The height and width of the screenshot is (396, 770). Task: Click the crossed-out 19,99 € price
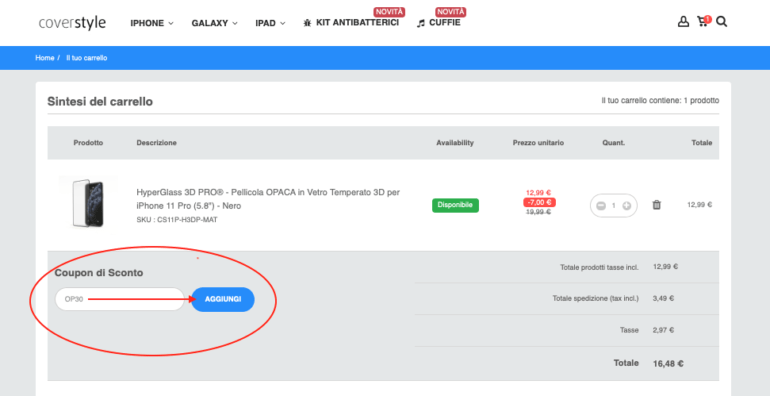[x=538, y=212]
